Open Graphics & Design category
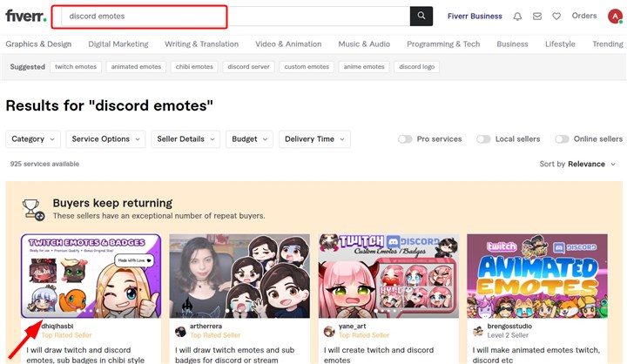This screenshot has height=364, width=627. (38, 44)
